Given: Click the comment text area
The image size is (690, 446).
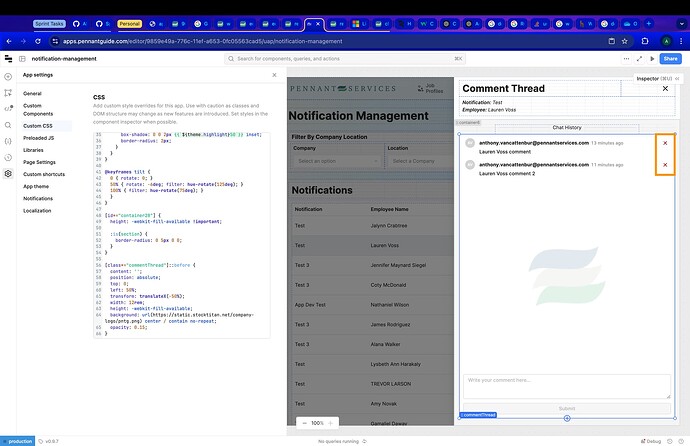Looking at the screenshot, I should 567,387.
